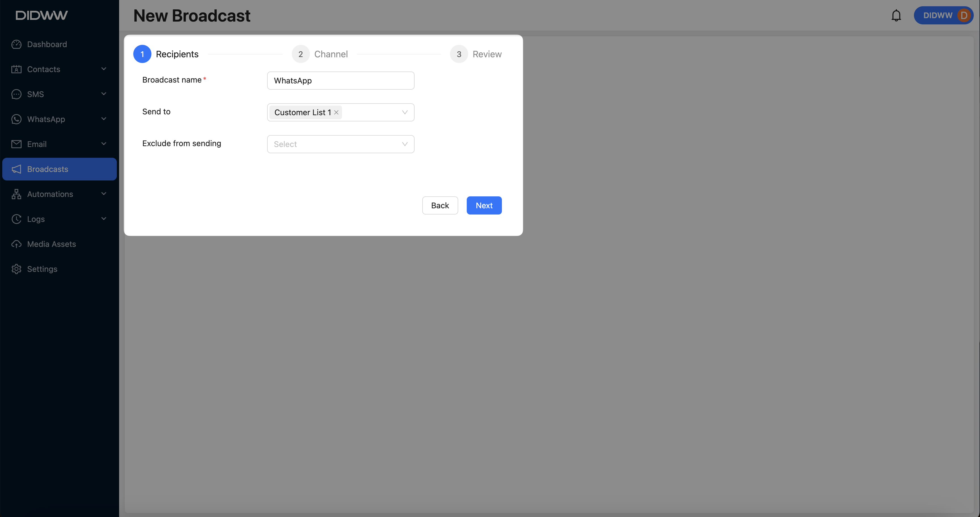980x517 pixels.
Task: Expand the WhatsApp sidebar section
Action: coord(104,119)
